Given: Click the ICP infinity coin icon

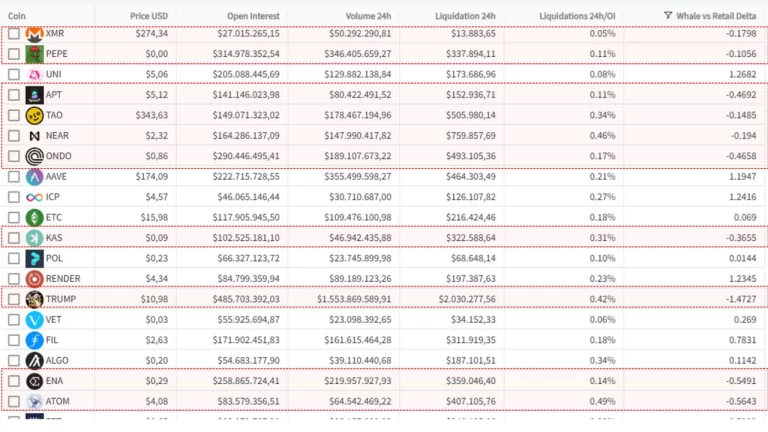Looking at the screenshot, I should pyautogui.click(x=35, y=197).
